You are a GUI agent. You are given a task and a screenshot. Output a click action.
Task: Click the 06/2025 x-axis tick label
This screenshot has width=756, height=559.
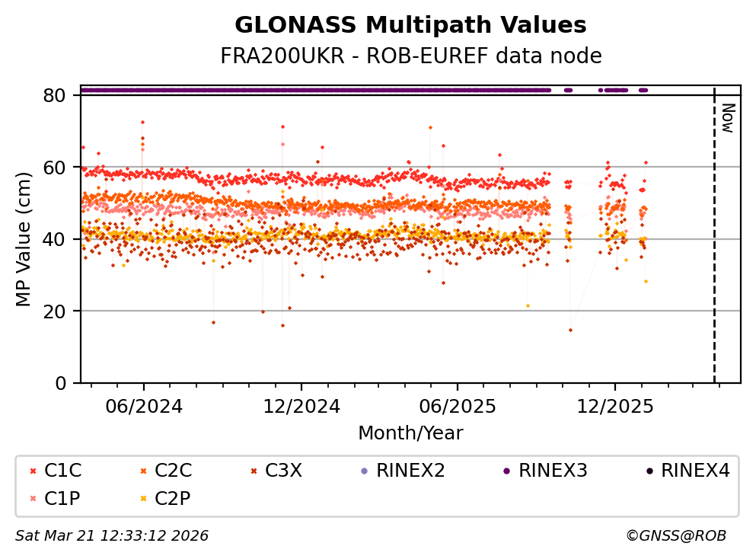click(457, 407)
